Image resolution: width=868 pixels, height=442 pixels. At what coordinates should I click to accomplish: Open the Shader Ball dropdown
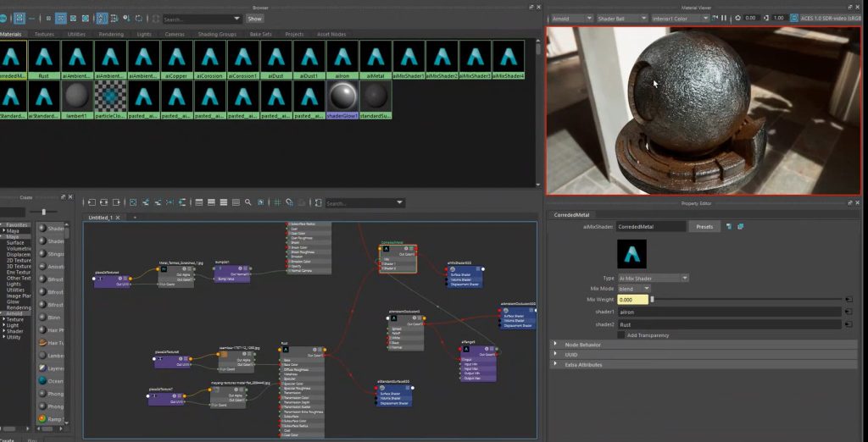(622, 19)
